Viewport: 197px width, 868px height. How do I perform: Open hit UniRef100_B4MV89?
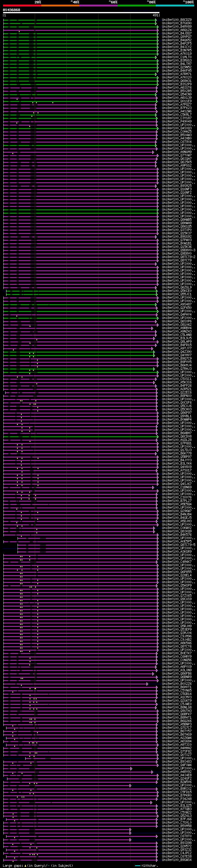pyautogui.click(x=177, y=26)
